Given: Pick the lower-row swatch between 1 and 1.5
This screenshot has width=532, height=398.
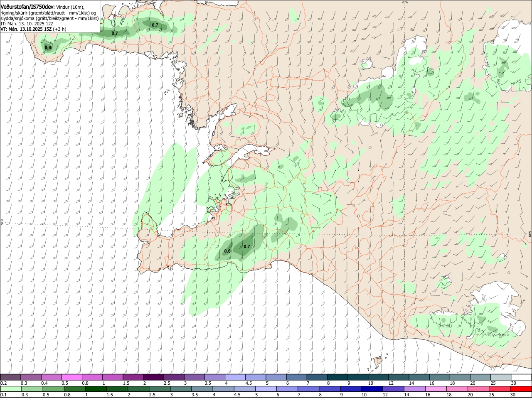Looking at the screenshot, I should coord(96,389).
